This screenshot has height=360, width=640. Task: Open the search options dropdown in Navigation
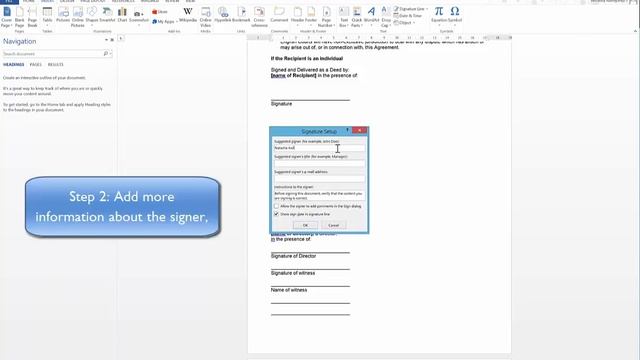click(x=111, y=54)
